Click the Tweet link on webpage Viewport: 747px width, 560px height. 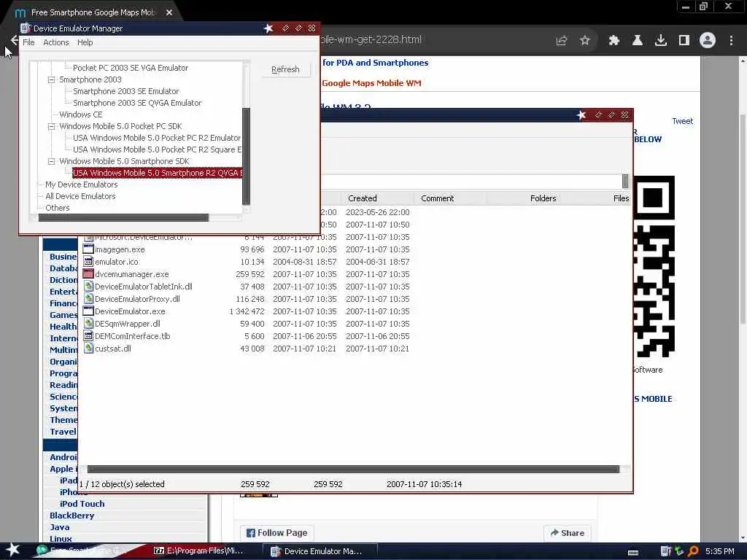click(682, 121)
